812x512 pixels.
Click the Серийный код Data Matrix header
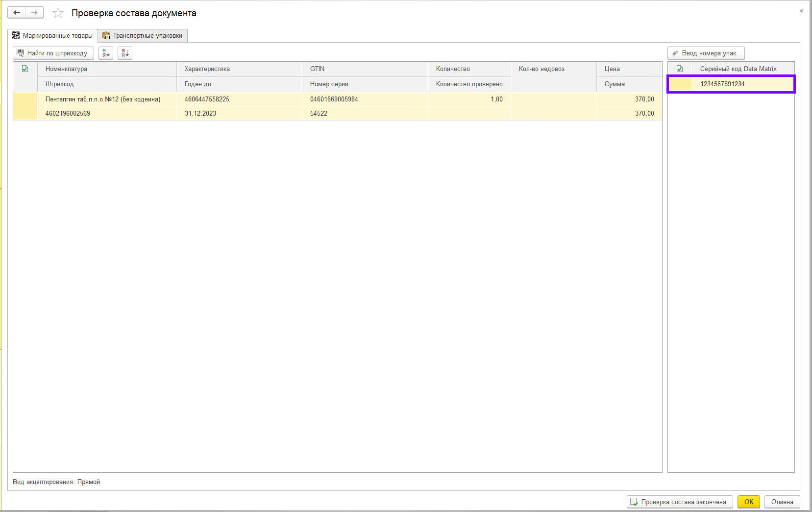pos(738,69)
